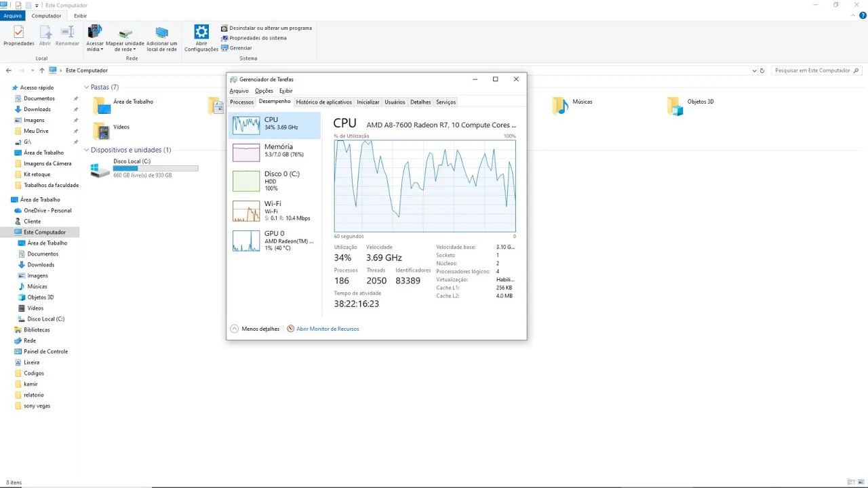868x488 pixels.
Task: Switch to the Serviços tab
Action: [x=446, y=102]
